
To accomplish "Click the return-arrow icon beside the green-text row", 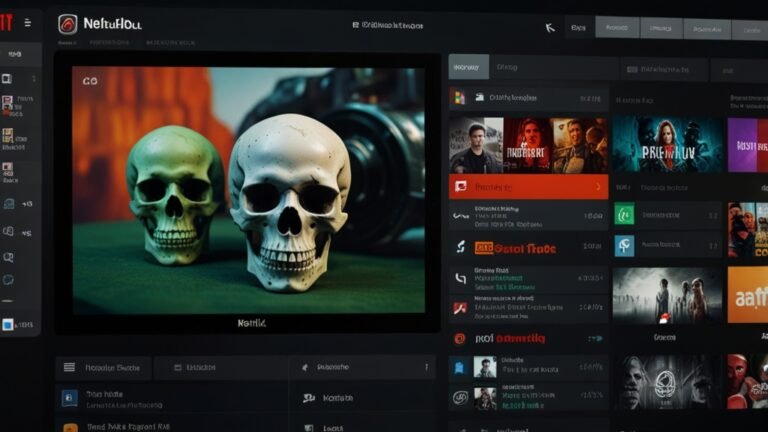I will tap(460, 278).
